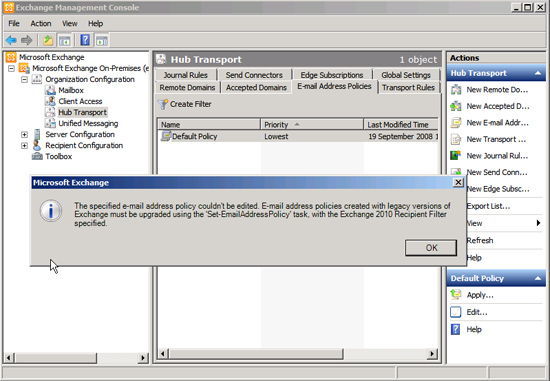
Task: Select the Hub Transport tree node
Action: coord(82,112)
